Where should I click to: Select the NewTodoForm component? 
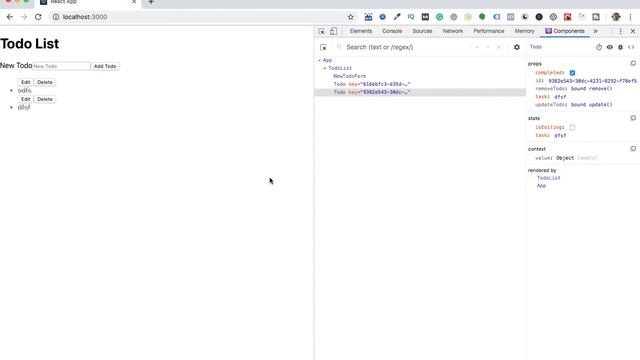pos(349,76)
